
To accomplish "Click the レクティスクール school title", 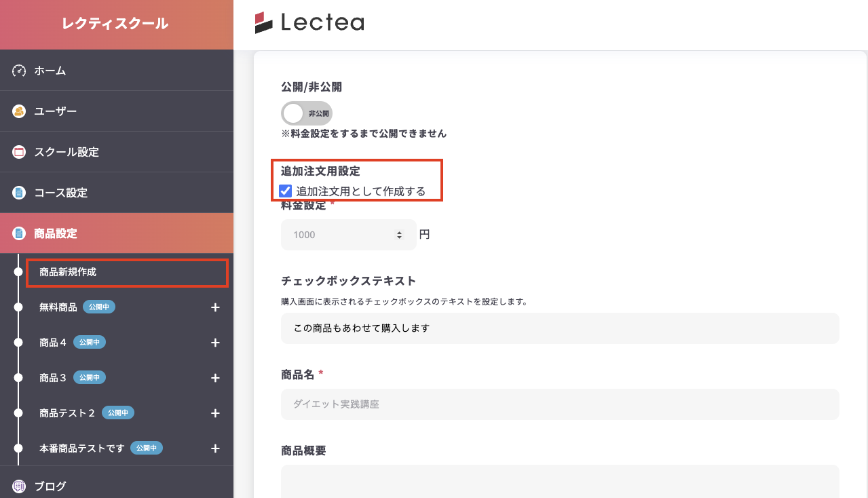I will pos(115,24).
